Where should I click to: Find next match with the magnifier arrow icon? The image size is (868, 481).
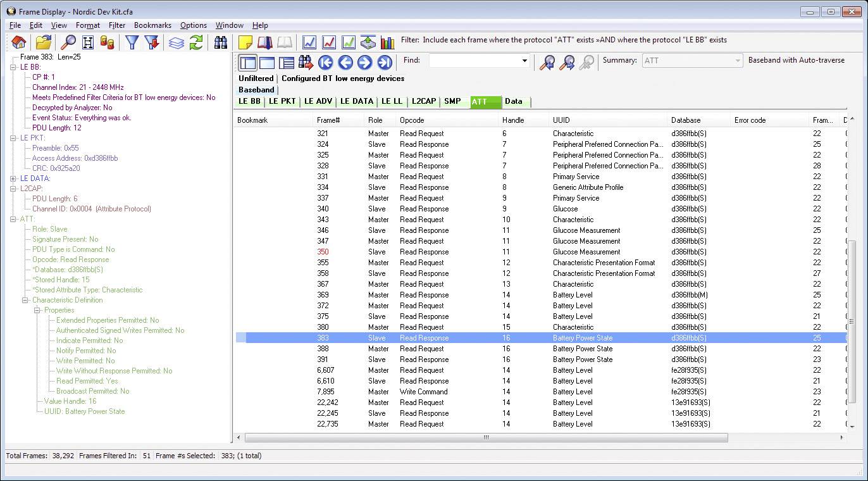click(x=566, y=62)
